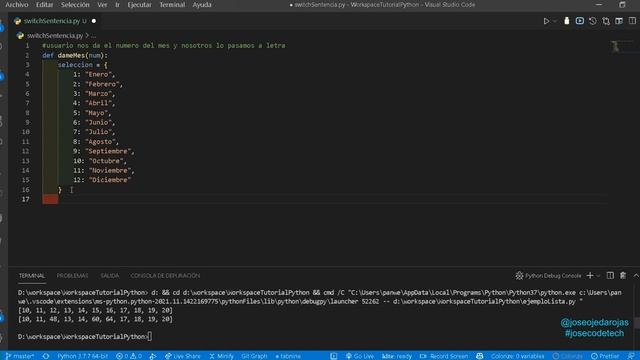Screen dimensions: 640x360
Task: Click the Prettier status bar item
Action: click(605, 356)
